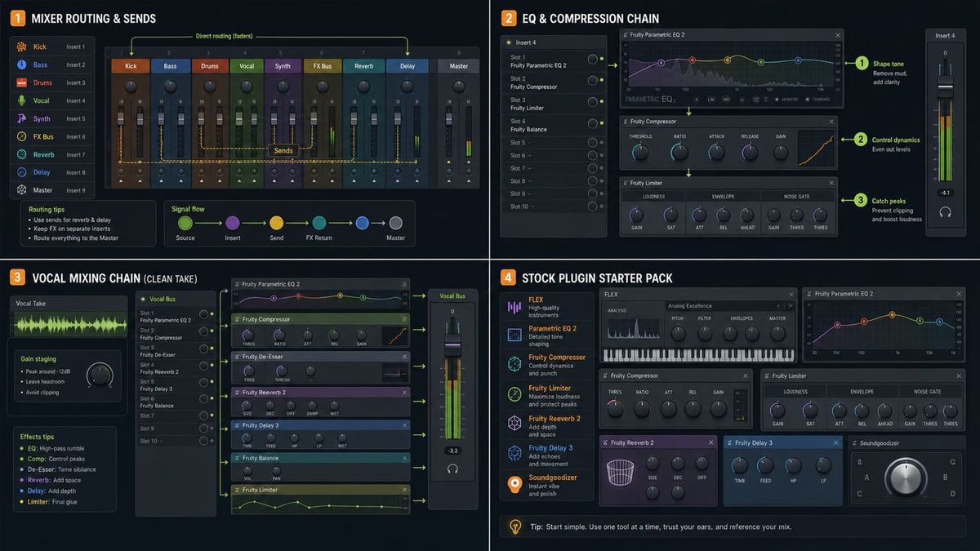Viewport: 980px width, 551px height.
Task: Click the orange Soundgoodizer icon in starter pack list
Action: pyautogui.click(x=514, y=484)
